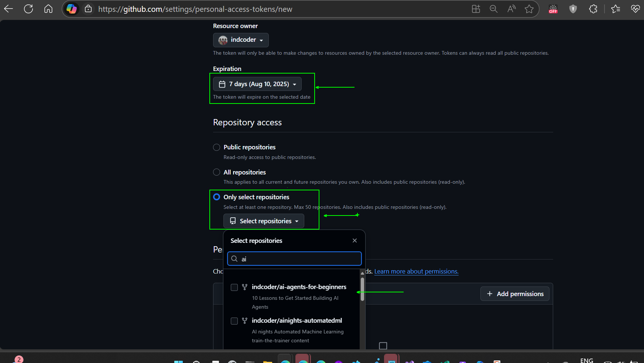Click the Learn more about permissions link
This screenshot has height=363, width=644.
pos(416,271)
